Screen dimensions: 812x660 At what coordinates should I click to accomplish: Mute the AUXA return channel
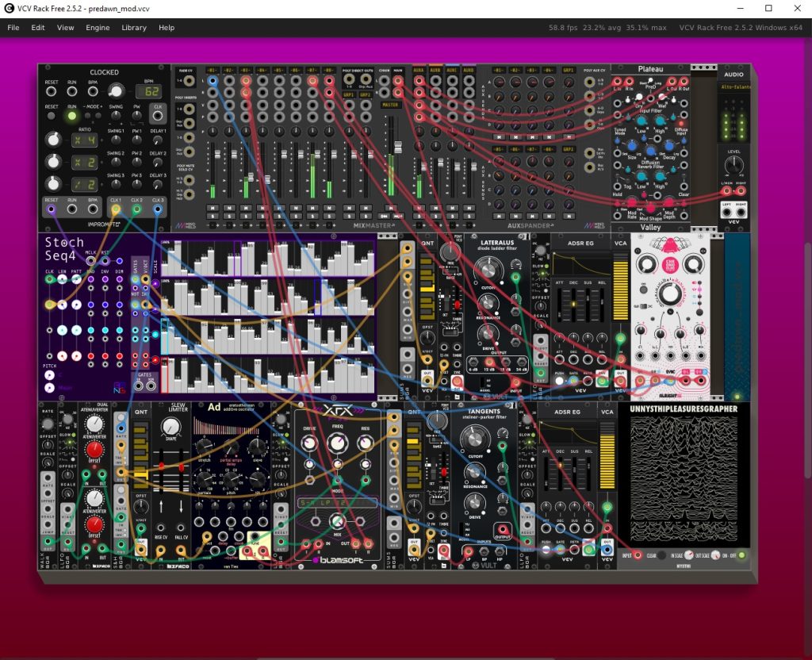[x=419, y=209]
